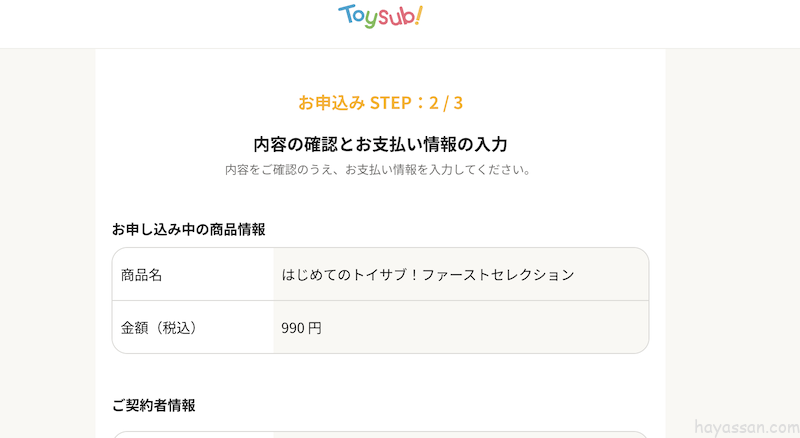Screen dimensions: 800x438
Task: Click the 990 円 price value
Action: click(301, 327)
